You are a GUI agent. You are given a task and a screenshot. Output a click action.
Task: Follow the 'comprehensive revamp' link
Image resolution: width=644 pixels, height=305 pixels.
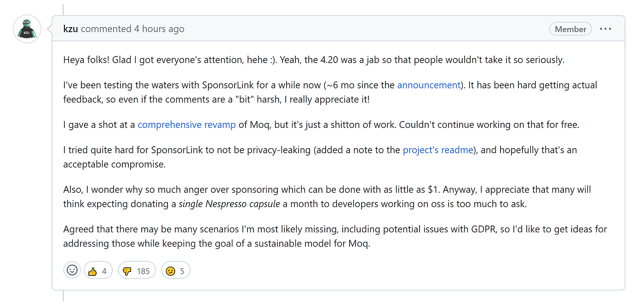pyautogui.click(x=187, y=125)
